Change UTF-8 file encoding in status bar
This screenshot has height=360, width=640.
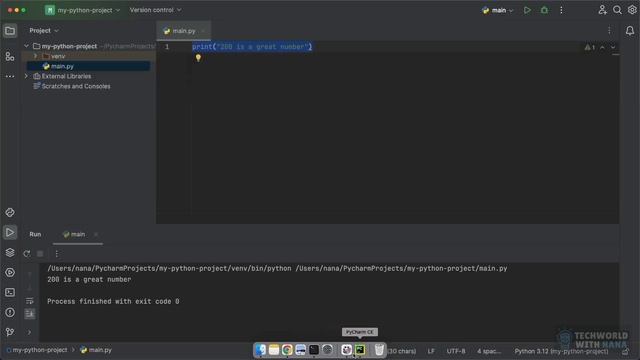456,351
